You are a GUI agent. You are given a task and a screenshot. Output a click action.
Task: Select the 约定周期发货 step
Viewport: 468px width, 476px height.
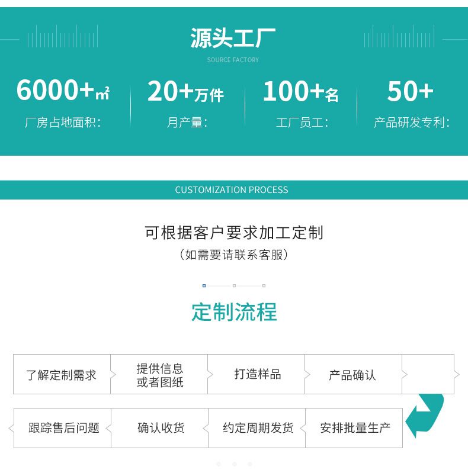tap(258, 428)
